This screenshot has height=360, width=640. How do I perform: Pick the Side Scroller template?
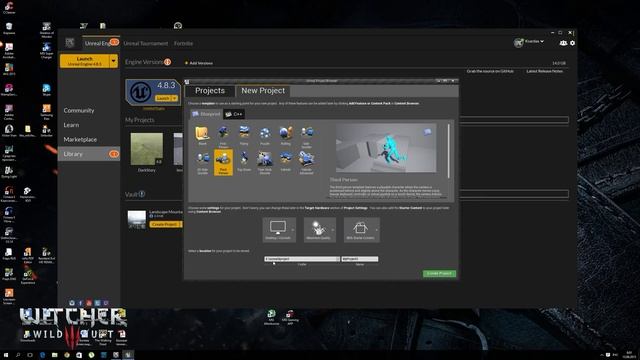(x=307, y=136)
